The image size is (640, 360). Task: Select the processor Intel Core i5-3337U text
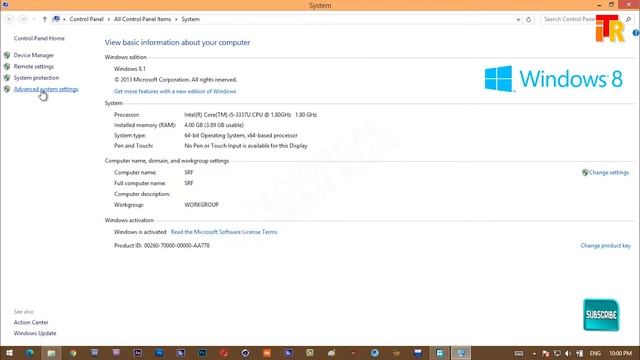click(250, 115)
